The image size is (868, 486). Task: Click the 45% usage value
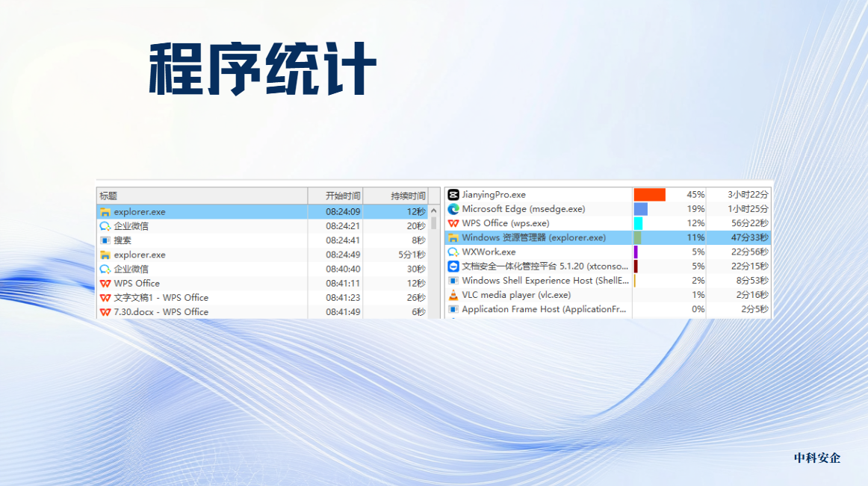click(695, 195)
